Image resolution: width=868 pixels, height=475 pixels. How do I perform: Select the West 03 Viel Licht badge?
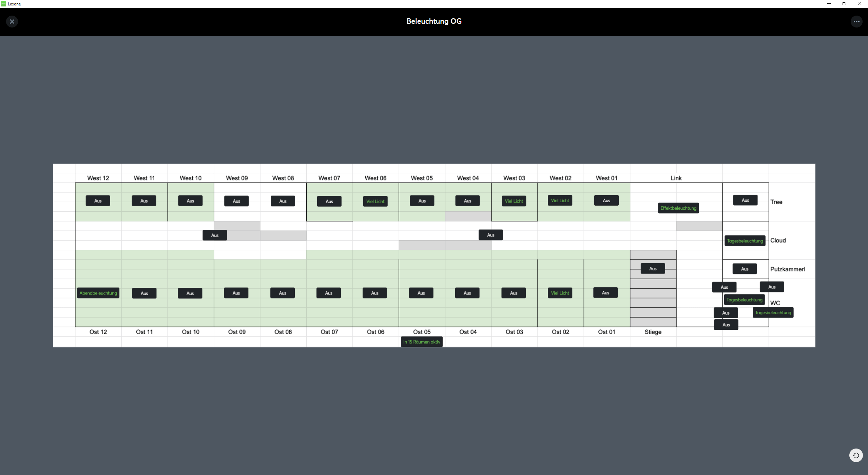pos(514,201)
